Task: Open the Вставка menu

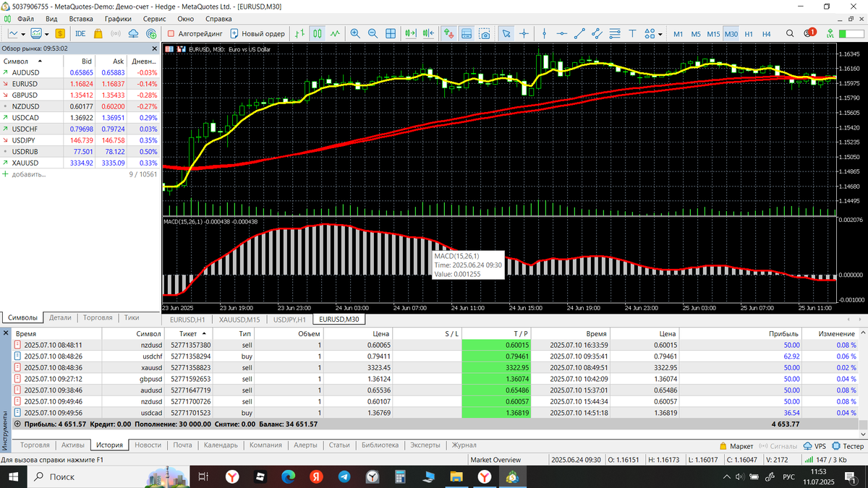Action: [x=81, y=18]
